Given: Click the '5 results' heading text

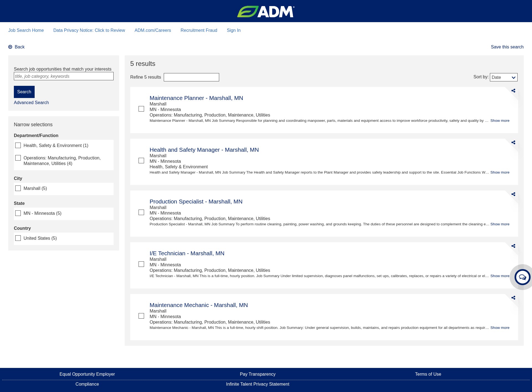Looking at the screenshot, I should [x=143, y=64].
